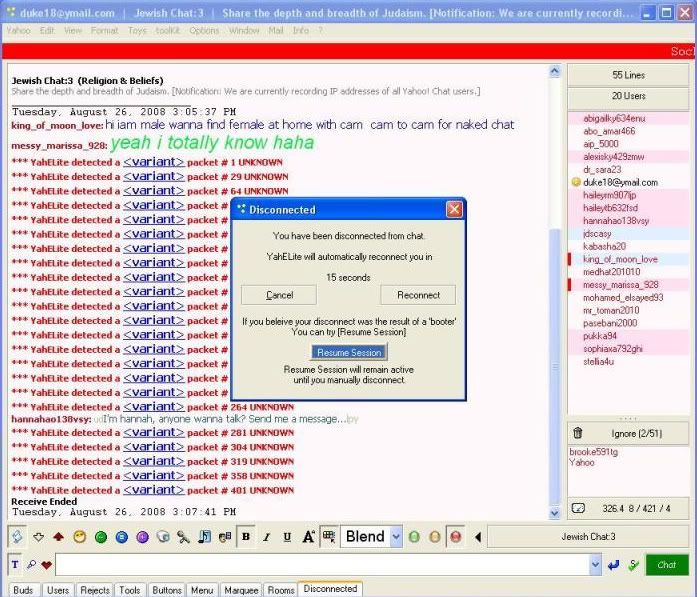
Task: Toggle the red status light button
Action: [x=456, y=537]
